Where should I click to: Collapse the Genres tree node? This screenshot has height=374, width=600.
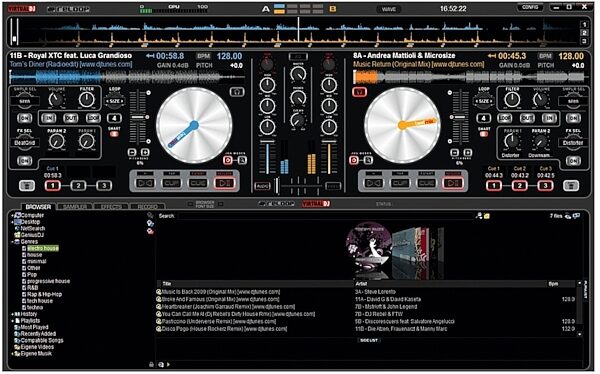(x=12, y=242)
